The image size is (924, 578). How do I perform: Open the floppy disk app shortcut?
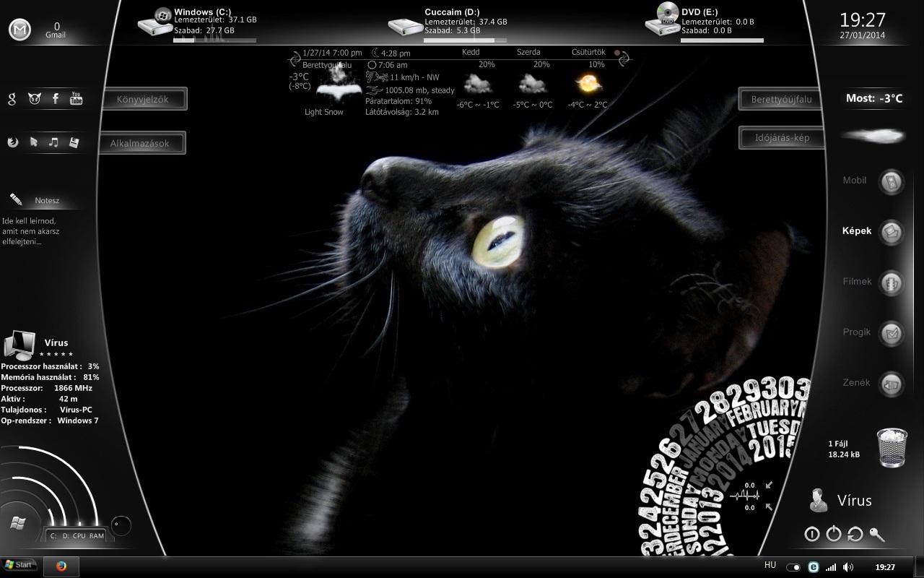coord(74,142)
